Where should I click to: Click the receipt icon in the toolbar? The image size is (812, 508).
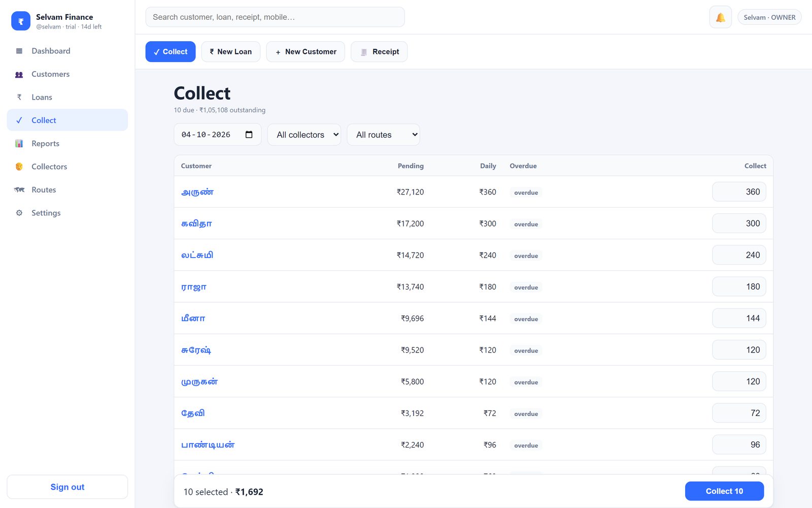coord(364,52)
